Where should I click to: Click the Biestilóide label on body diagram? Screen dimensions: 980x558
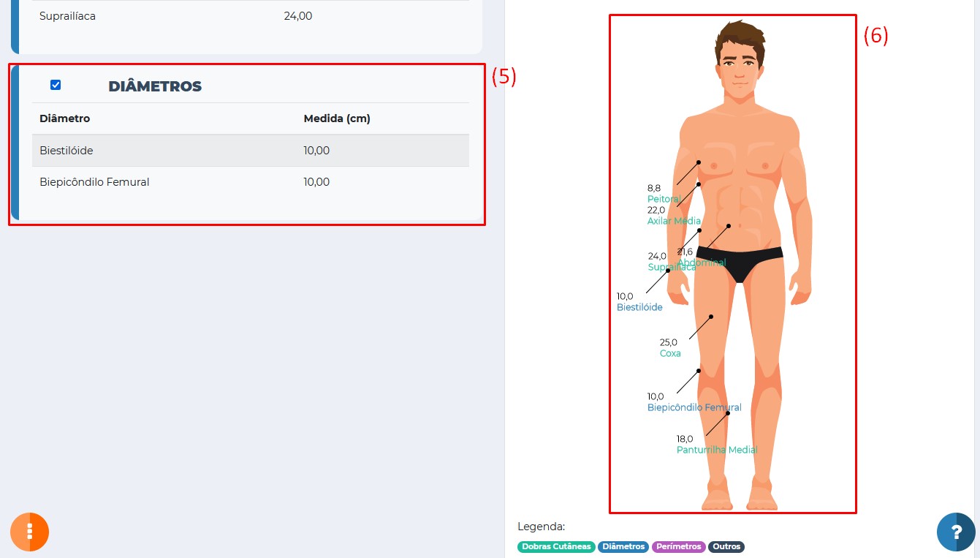639,307
